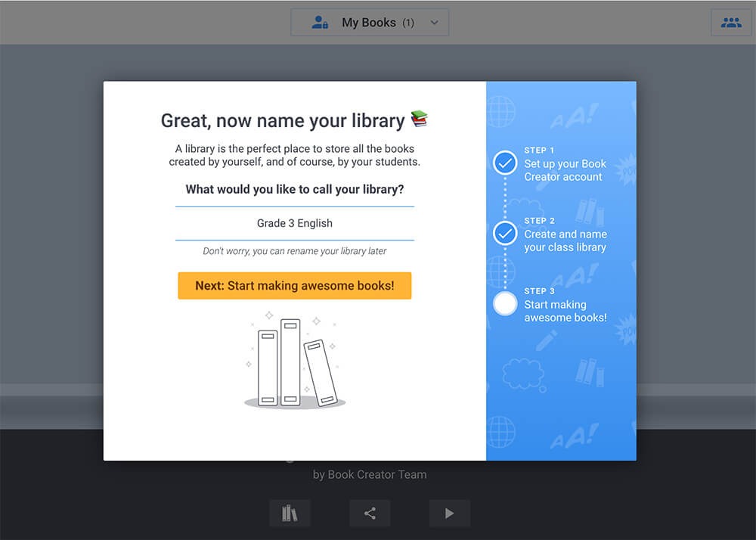Click the play button in the bottom bar

tap(449, 514)
